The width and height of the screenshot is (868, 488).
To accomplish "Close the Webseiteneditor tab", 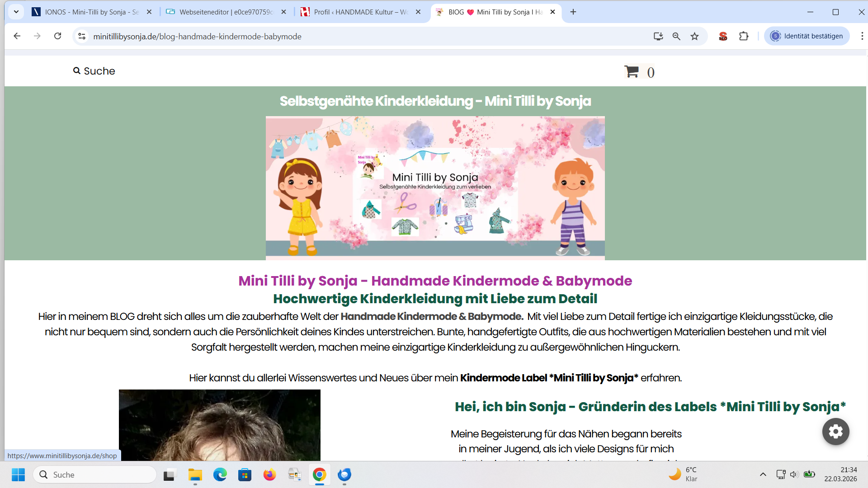I will point(283,12).
